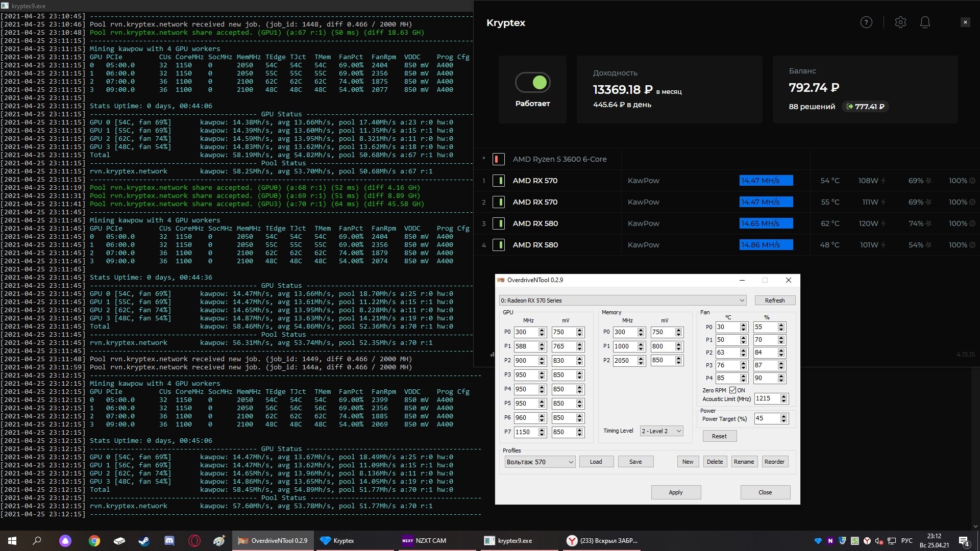Toggle the first AMD RX 570 device switch
This screenshot has width=980, height=551.
(x=499, y=181)
